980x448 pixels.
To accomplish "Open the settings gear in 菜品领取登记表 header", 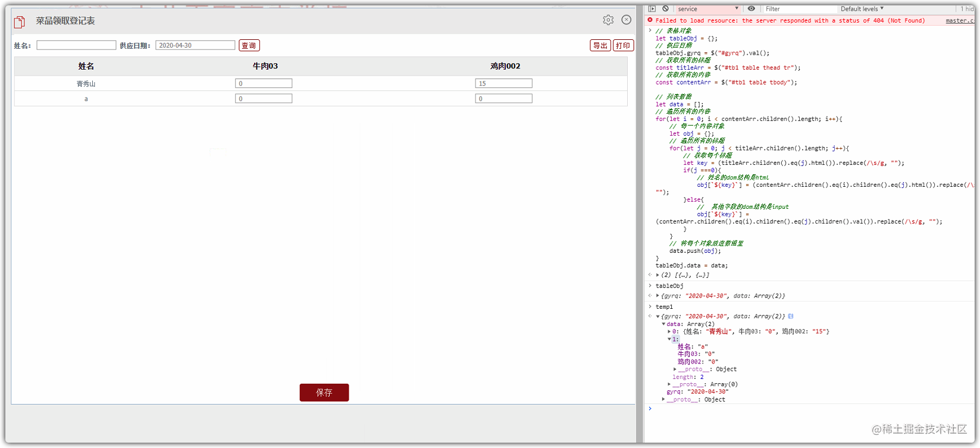I will pyautogui.click(x=608, y=20).
